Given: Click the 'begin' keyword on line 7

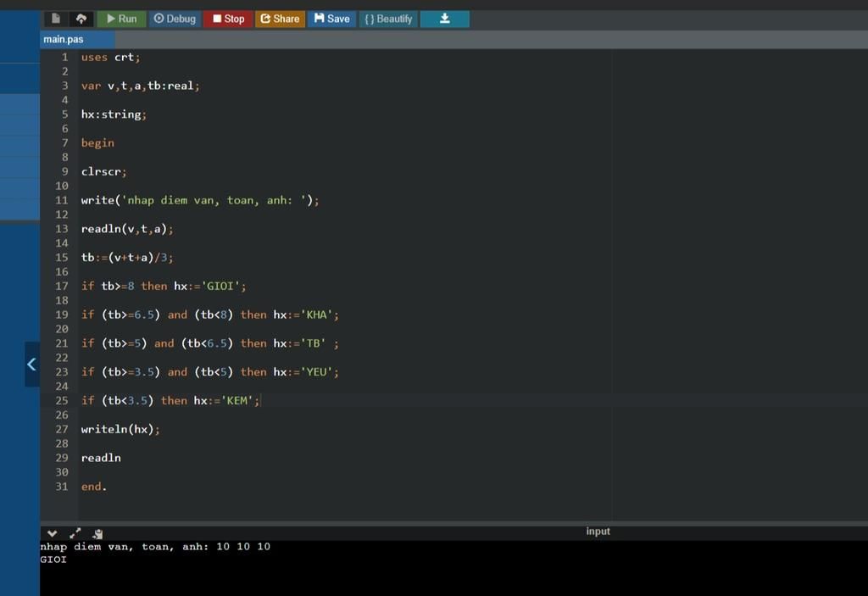Looking at the screenshot, I should point(97,143).
